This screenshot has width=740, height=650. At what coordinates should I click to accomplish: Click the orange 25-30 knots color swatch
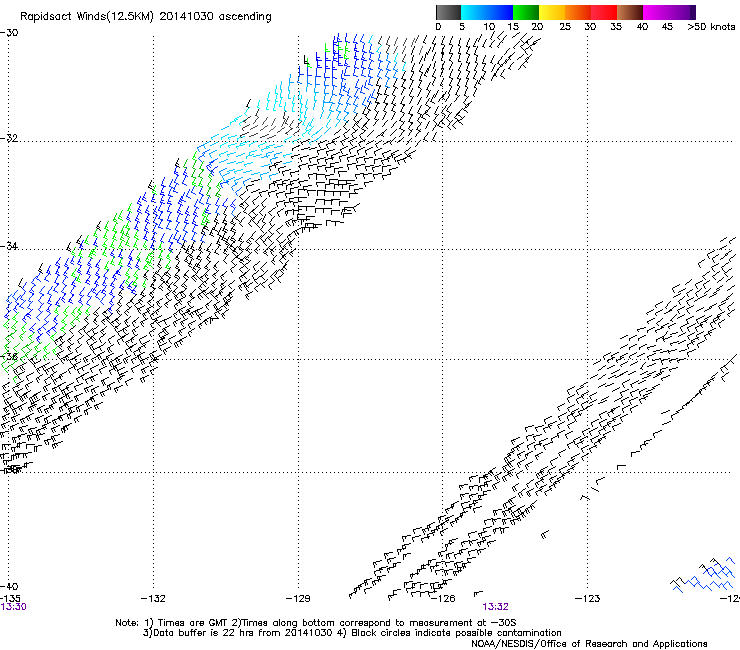click(x=578, y=12)
